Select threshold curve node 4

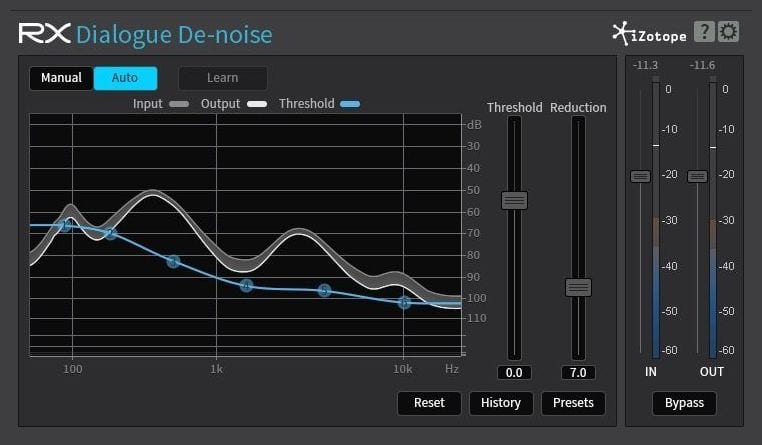pos(246,286)
